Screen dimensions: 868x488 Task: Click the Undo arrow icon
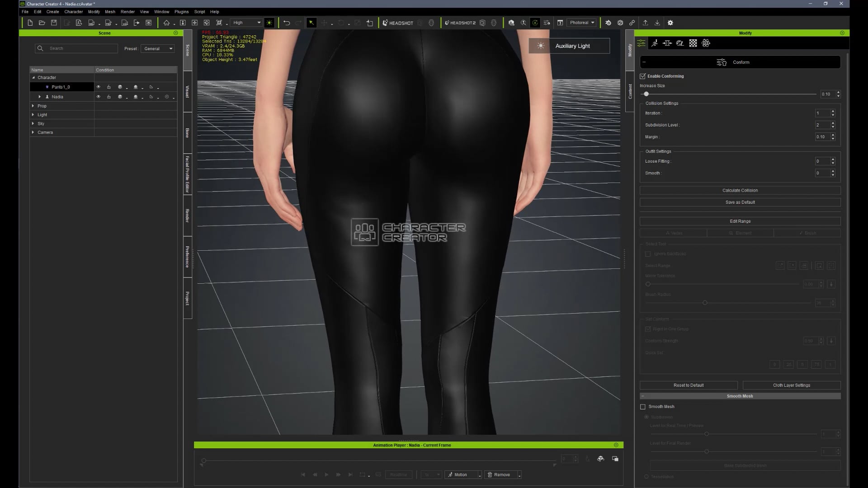pos(287,23)
